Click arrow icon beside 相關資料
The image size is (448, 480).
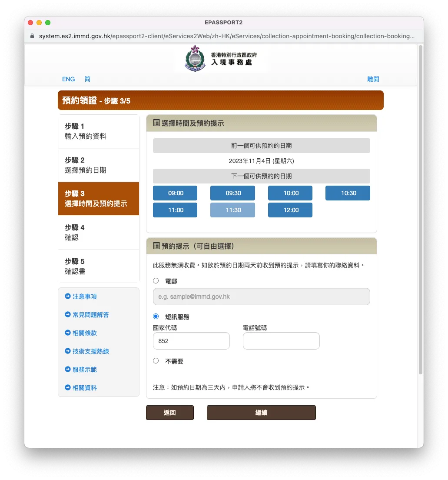tap(68, 387)
